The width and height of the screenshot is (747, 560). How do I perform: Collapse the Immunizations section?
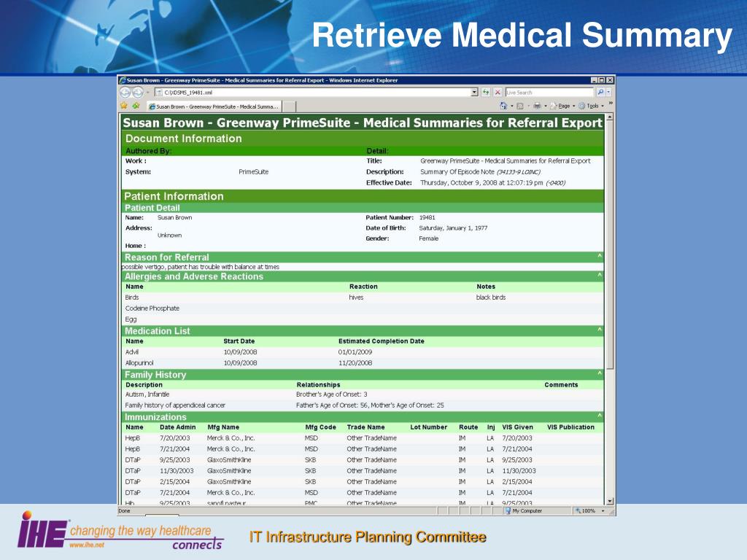(x=600, y=416)
